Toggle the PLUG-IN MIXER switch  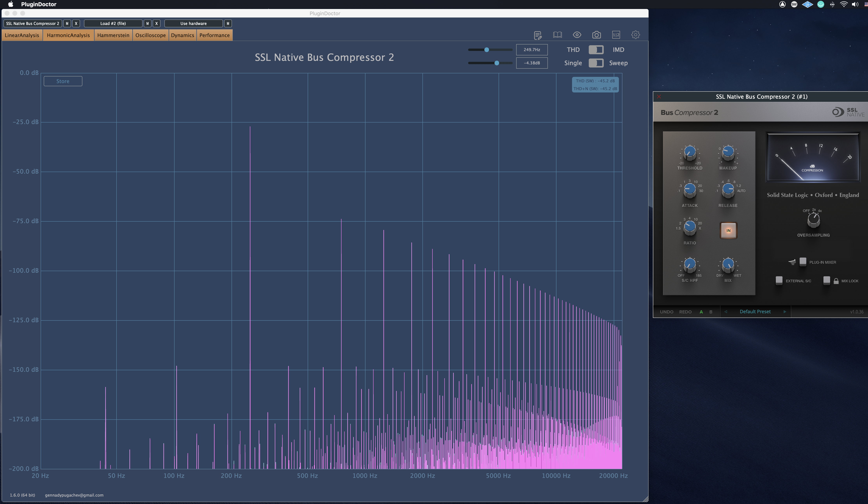pyautogui.click(x=803, y=262)
